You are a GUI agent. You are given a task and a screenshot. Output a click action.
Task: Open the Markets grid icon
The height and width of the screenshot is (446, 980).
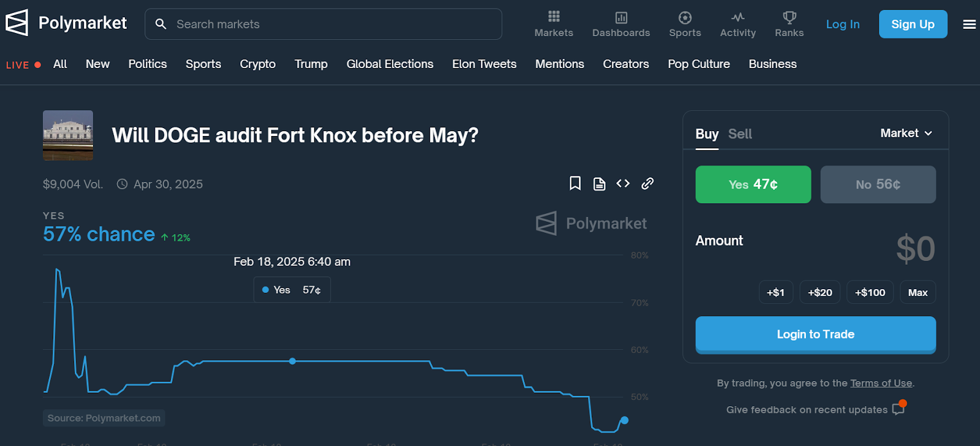click(x=554, y=17)
